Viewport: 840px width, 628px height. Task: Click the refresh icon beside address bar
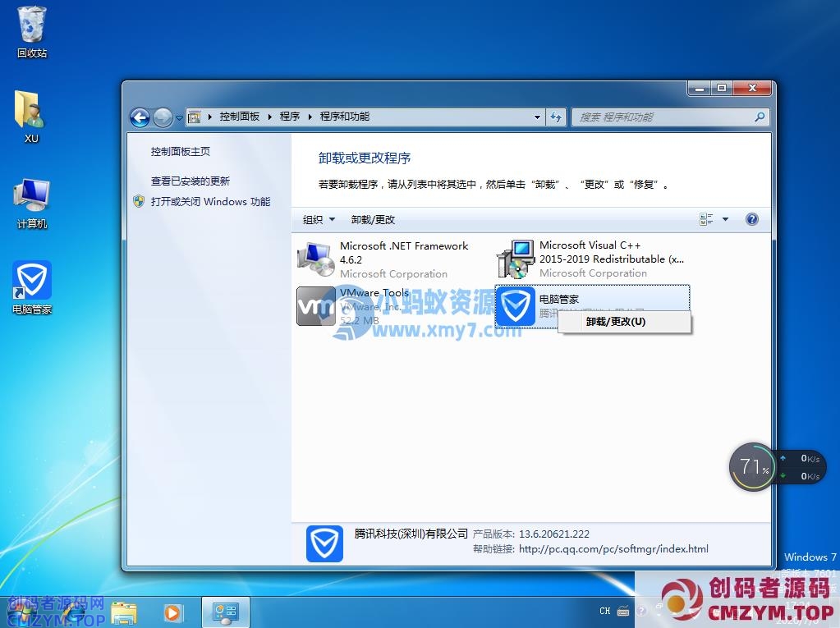557,117
